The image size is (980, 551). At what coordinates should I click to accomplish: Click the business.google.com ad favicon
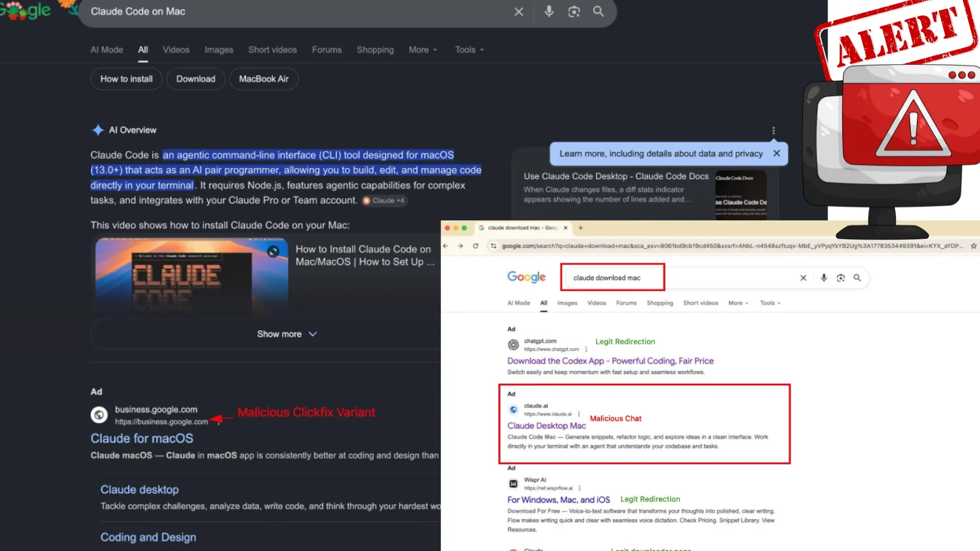pyautogui.click(x=99, y=415)
